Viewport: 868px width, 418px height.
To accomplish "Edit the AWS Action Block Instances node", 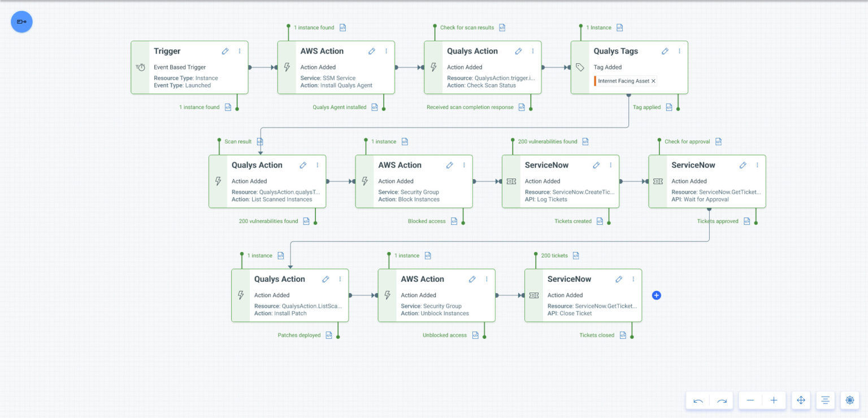I will pos(449,165).
